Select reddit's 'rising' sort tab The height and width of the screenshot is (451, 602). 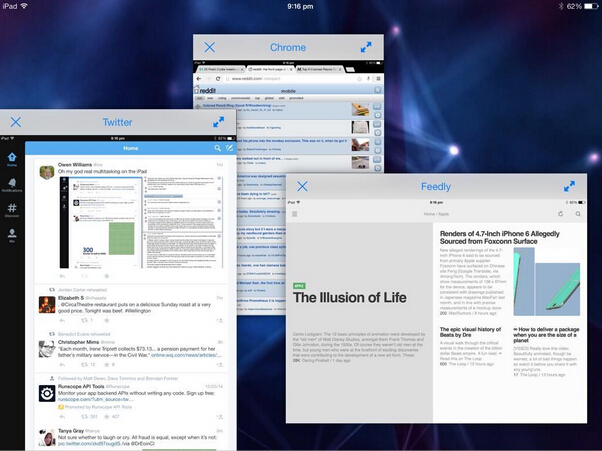click(x=222, y=98)
